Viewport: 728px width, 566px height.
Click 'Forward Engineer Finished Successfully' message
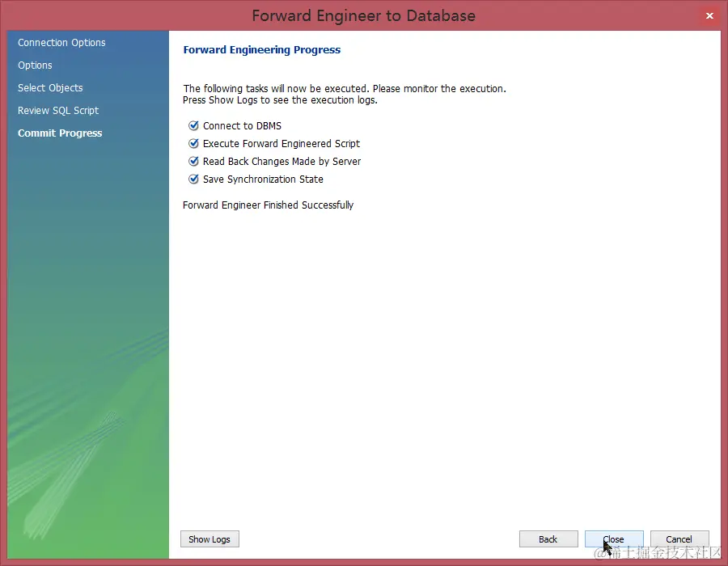268,205
